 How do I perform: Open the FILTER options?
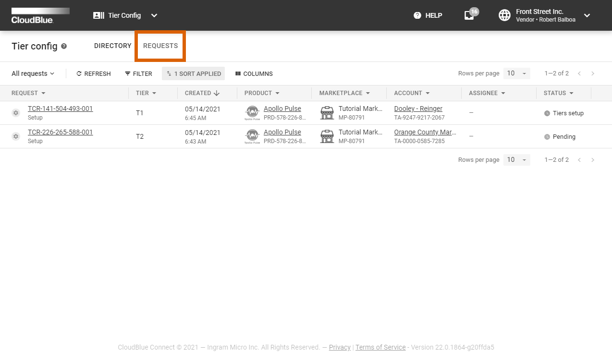(138, 73)
